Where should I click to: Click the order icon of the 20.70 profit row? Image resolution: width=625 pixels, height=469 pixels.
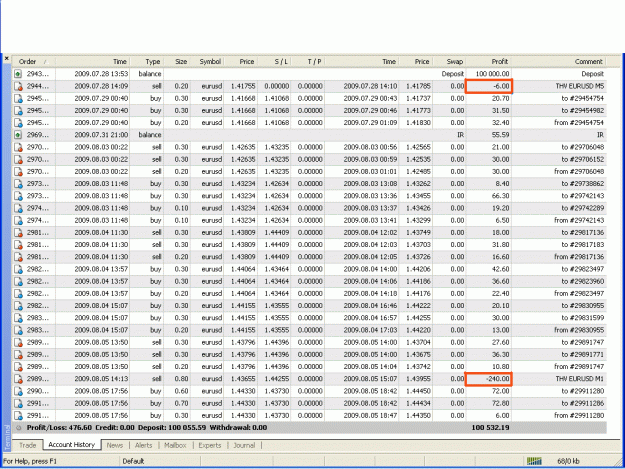pos(18,98)
